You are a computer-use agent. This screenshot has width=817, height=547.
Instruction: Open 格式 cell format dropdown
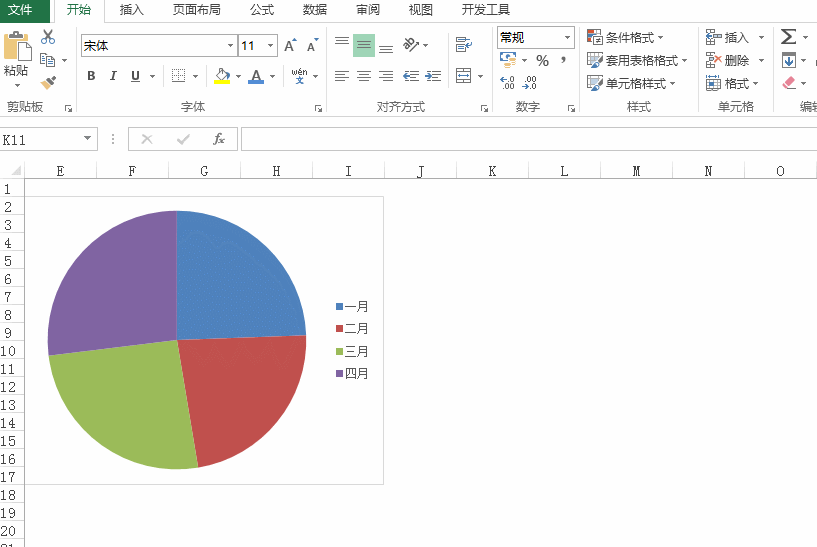pyautogui.click(x=732, y=83)
